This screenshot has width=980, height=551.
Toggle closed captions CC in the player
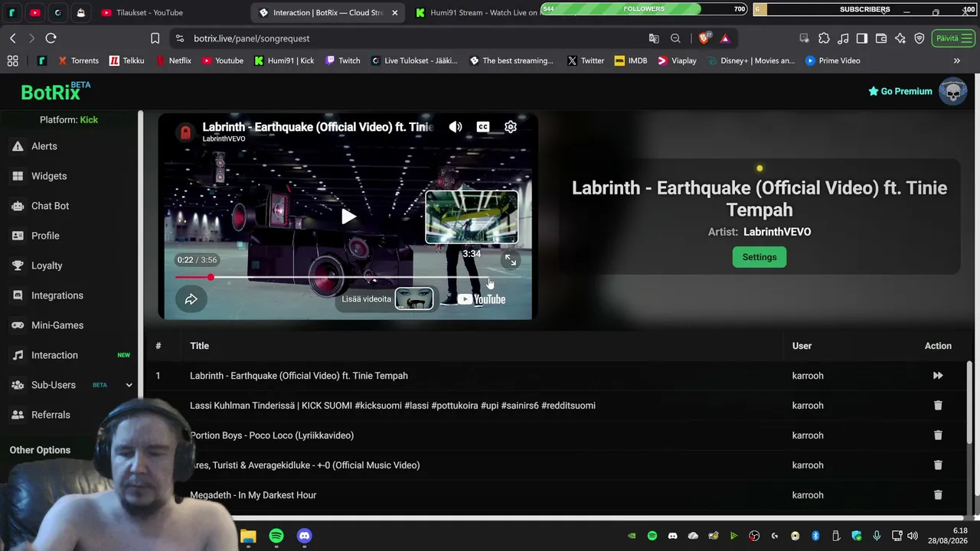pos(483,127)
